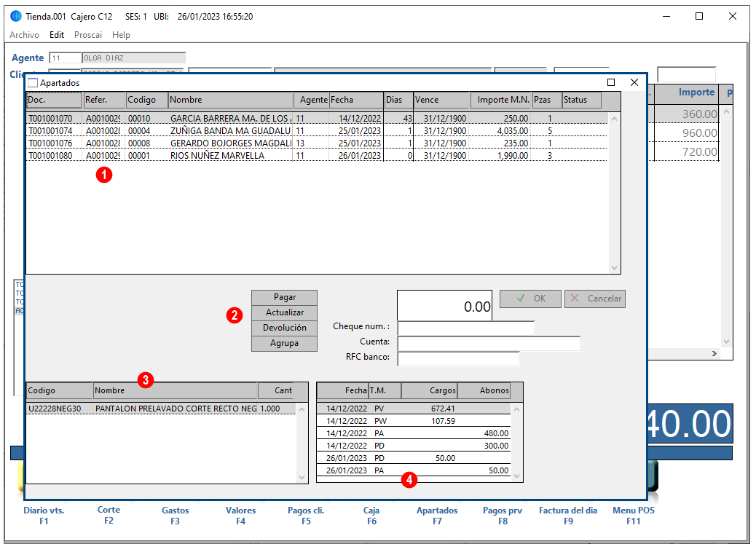Click the Cancelar button

click(595, 299)
